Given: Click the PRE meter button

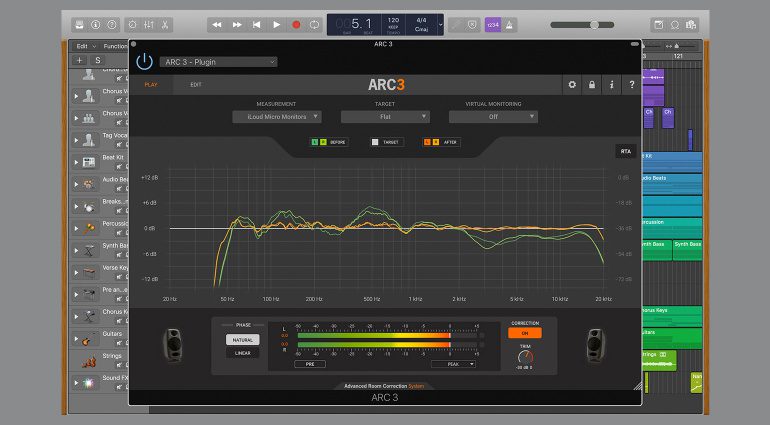Looking at the screenshot, I should click(309, 364).
